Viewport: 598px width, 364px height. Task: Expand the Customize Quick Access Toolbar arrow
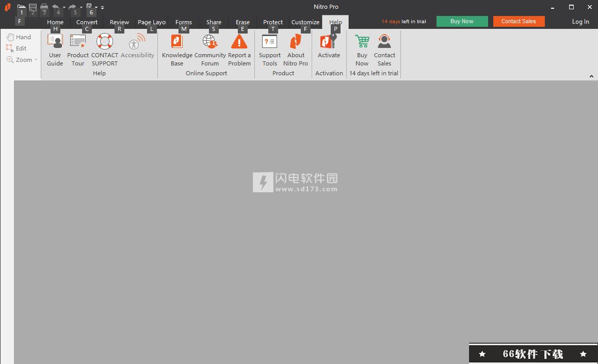click(x=102, y=7)
